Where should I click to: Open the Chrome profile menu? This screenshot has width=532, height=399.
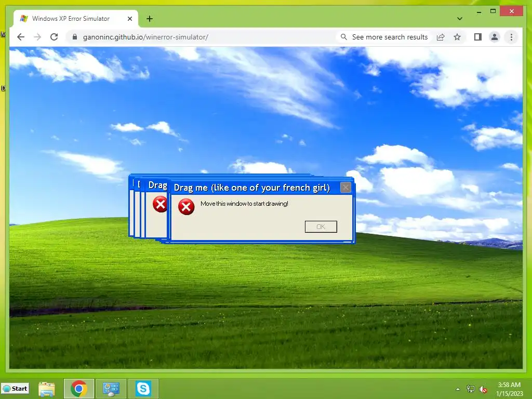[495, 37]
